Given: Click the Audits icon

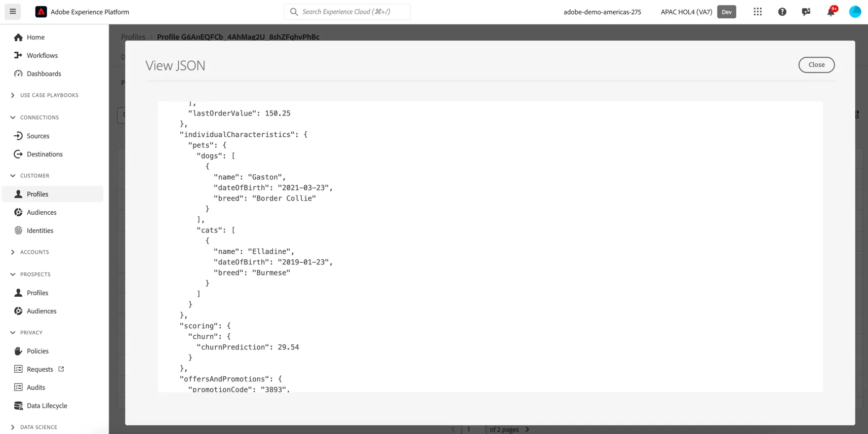Looking at the screenshot, I should (18, 387).
